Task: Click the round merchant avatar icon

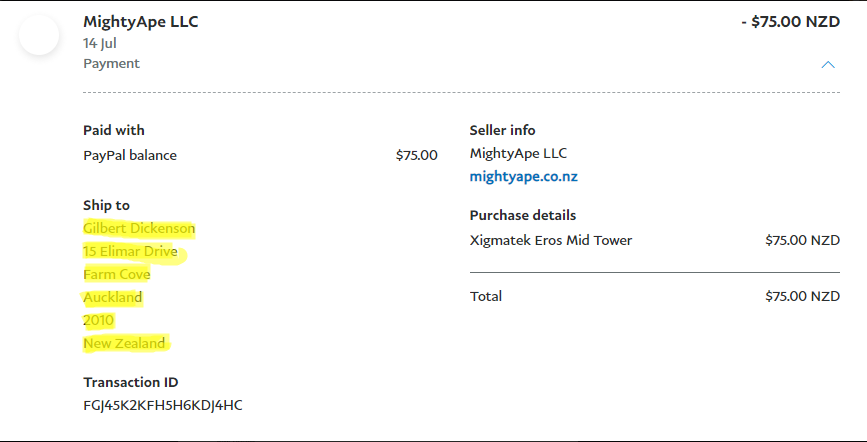Action: tap(39, 36)
